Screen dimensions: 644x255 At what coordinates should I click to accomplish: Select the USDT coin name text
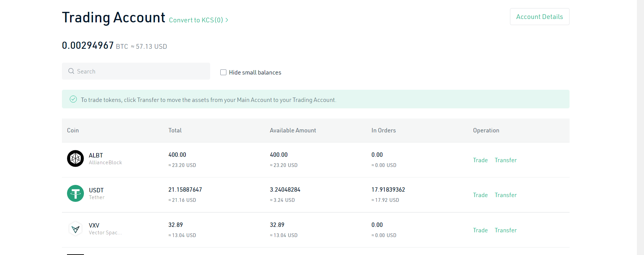tap(96, 190)
